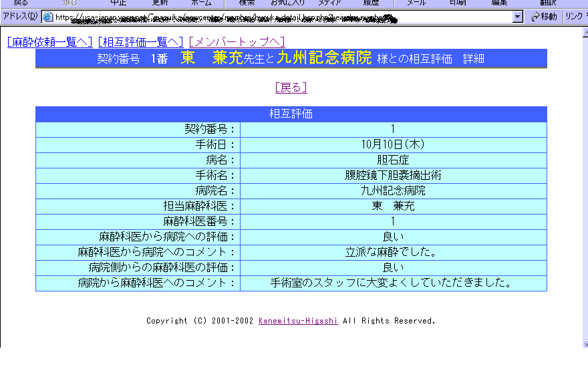Click the 戻る (Back) toolbar button

[21, 3]
